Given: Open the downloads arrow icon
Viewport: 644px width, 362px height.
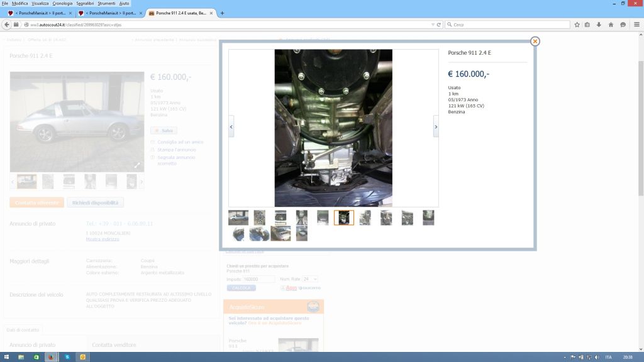Looking at the screenshot, I should tap(599, 25).
